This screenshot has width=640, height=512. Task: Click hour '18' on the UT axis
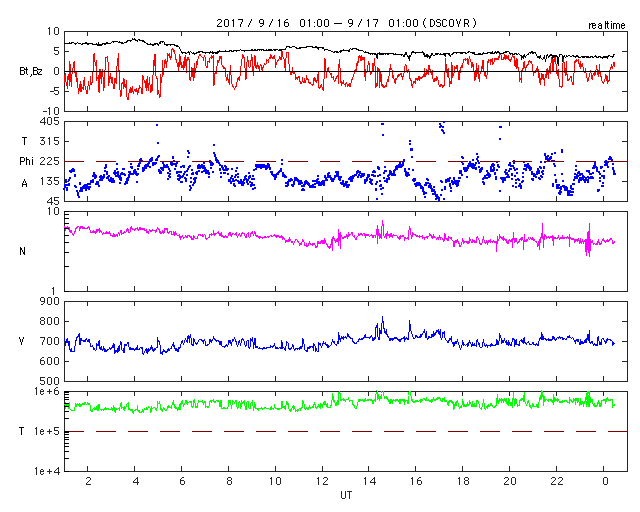click(x=463, y=481)
